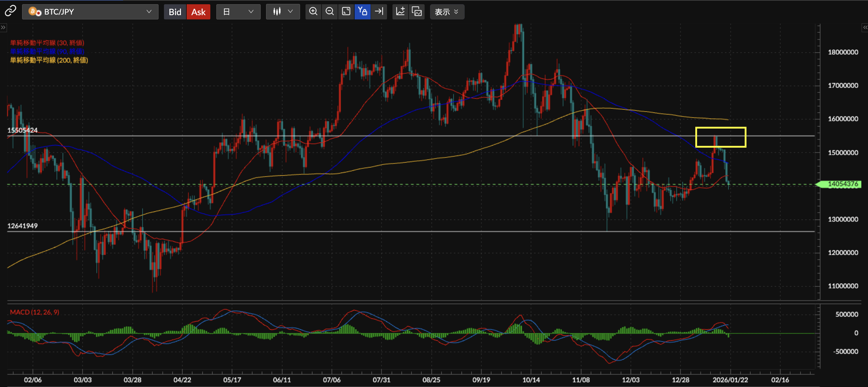Switch price display to Bid
The width and height of the screenshot is (868, 387).
(175, 12)
